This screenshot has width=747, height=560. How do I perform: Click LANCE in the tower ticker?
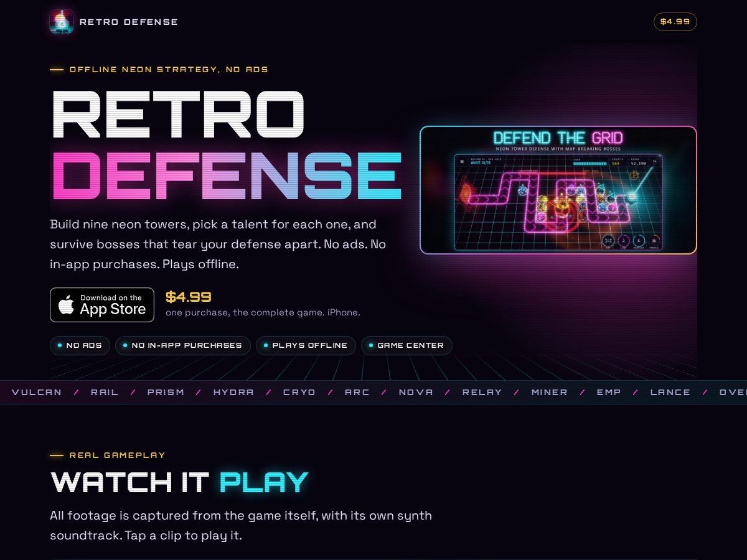pos(670,392)
